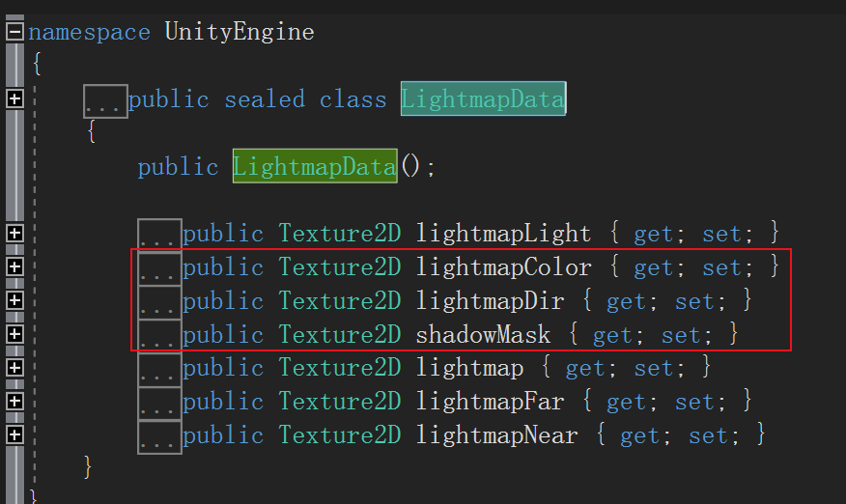
Task: Expand the lightmapFar property margin plus
Action: [14, 401]
